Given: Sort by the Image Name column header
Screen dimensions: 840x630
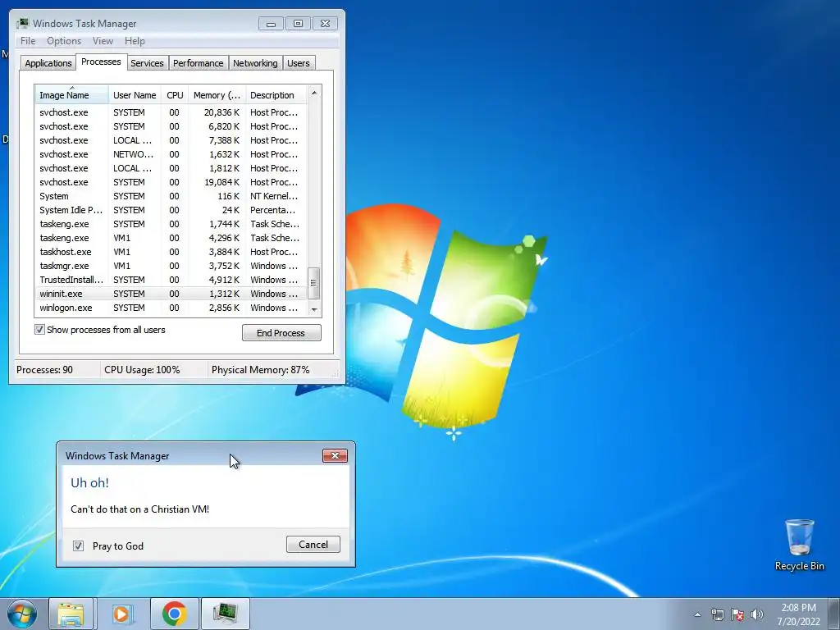Looking at the screenshot, I should [71, 95].
